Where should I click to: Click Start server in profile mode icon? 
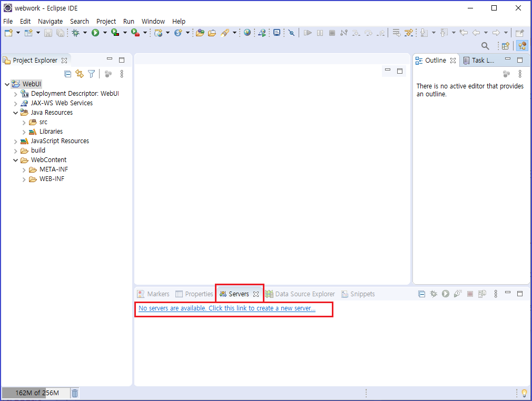click(458, 294)
